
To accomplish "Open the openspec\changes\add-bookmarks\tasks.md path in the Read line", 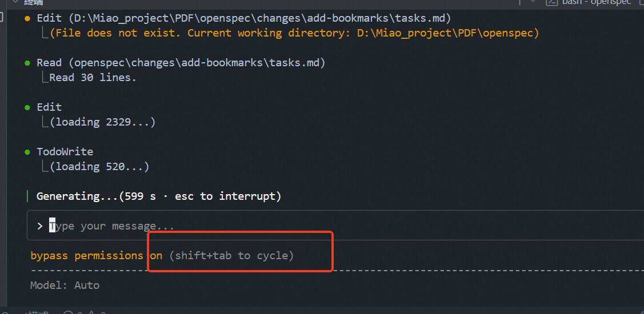I will click(197, 62).
